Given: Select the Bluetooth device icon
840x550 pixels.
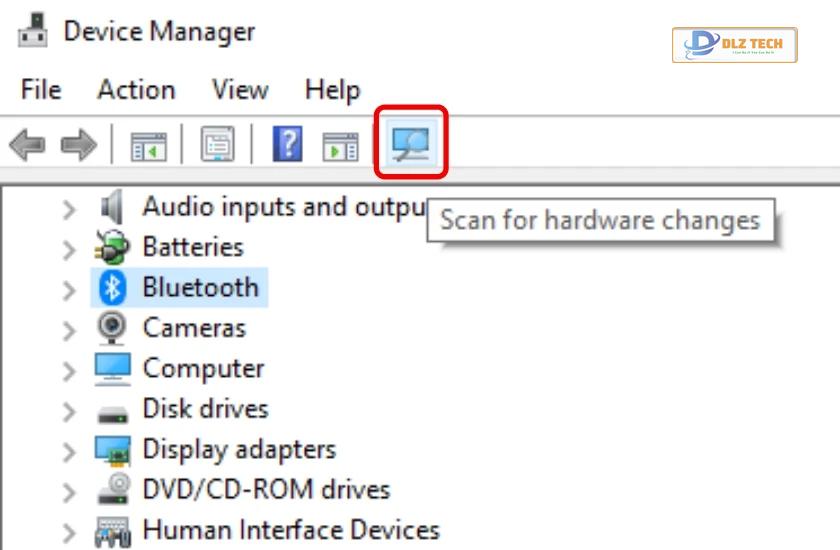Looking at the screenshot, I should 112,288.
